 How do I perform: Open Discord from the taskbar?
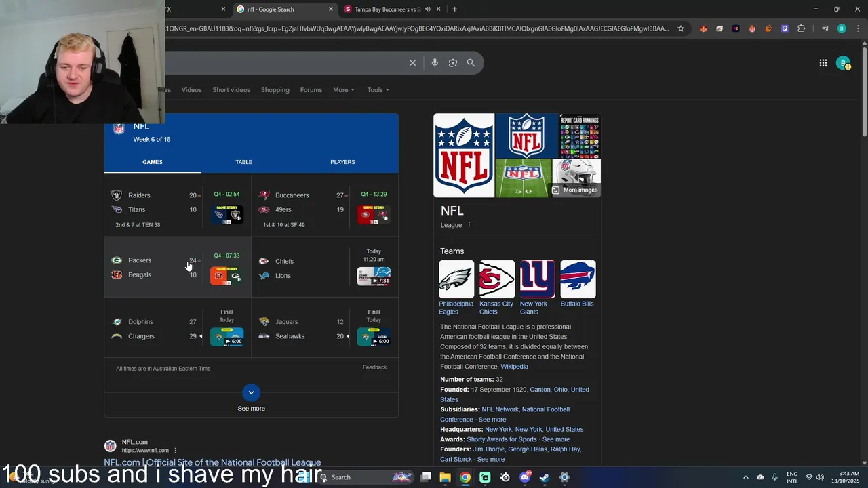[525, 477]
